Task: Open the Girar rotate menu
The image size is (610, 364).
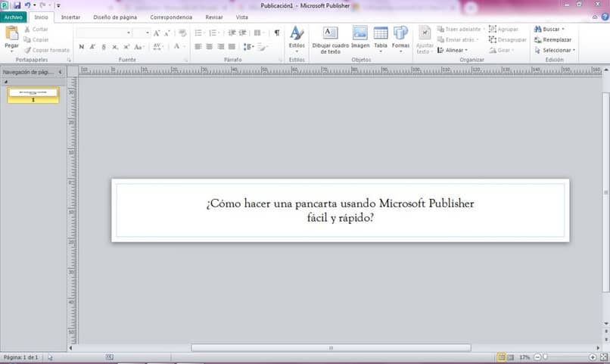Action: pos(502,50)
